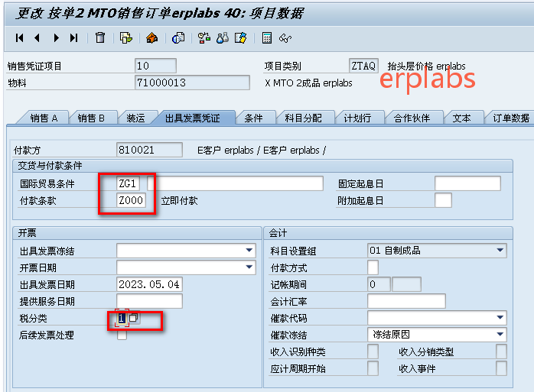The image size is (534, 392).
Task: Go to the next item arrow
Action: pos(56,37)
